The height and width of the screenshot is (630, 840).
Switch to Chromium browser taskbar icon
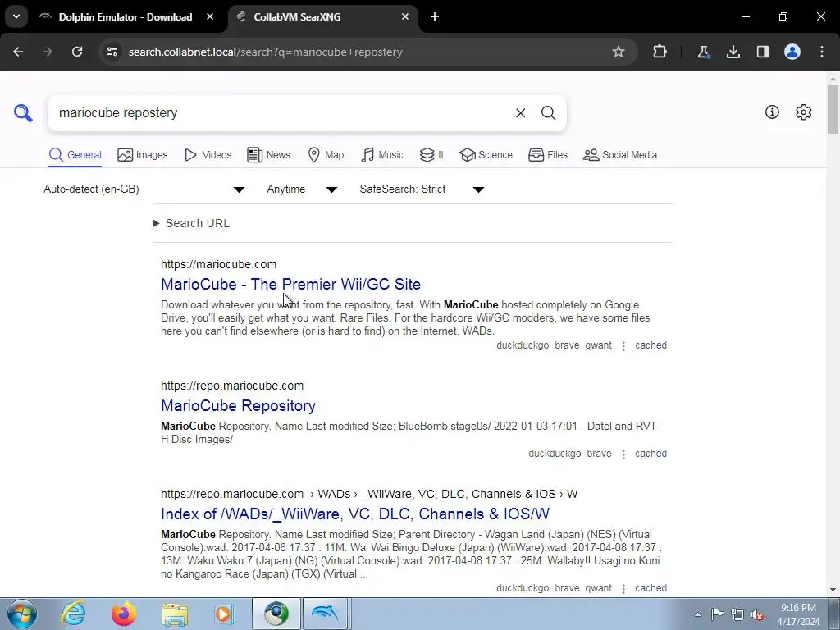coord(276,614)
